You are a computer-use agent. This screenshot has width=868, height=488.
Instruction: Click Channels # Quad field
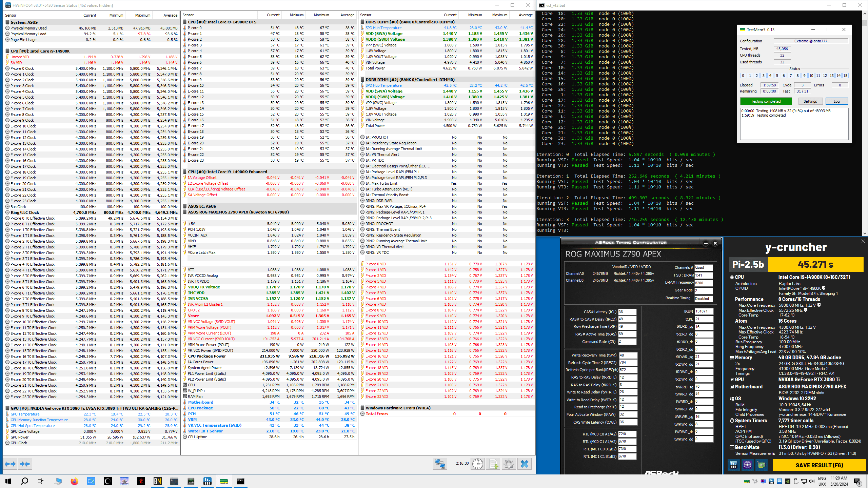(x=704, y=267)
